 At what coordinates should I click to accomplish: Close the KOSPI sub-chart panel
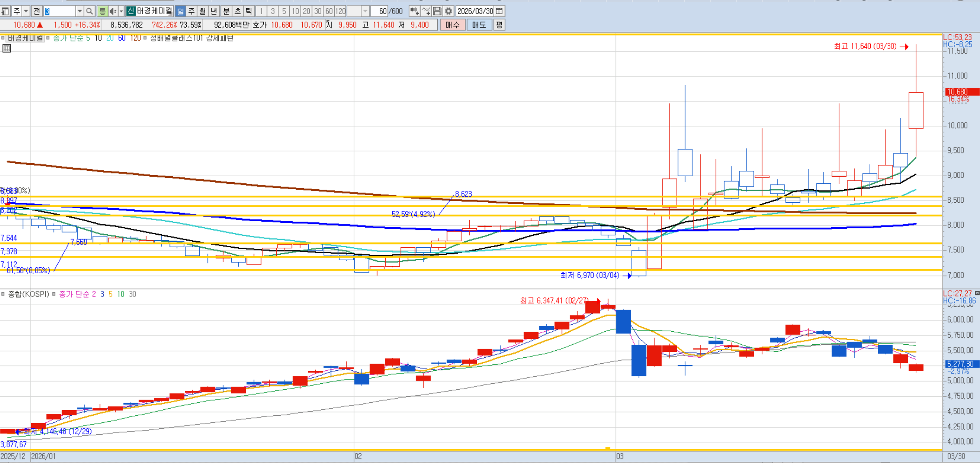[x=977, y=293]
